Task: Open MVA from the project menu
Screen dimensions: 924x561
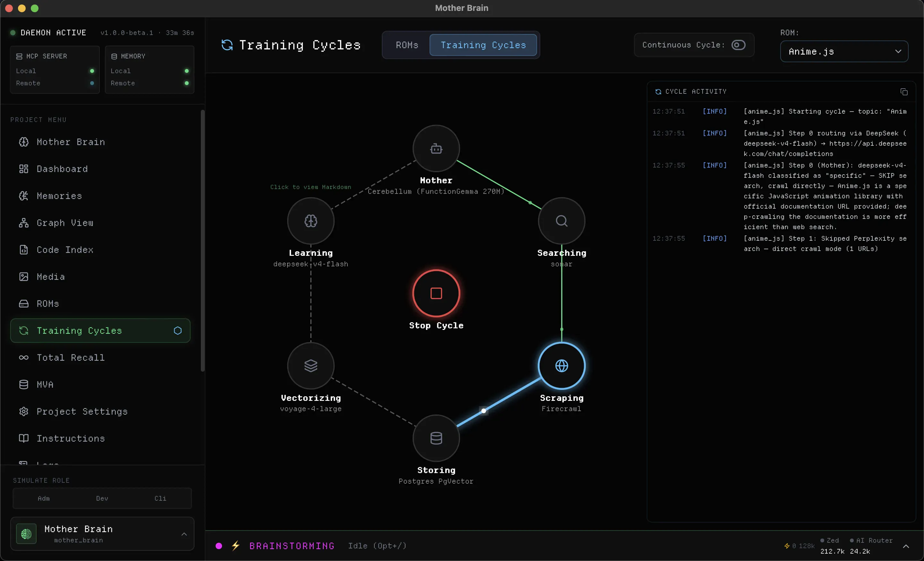Action: click(x=100, y=384)
